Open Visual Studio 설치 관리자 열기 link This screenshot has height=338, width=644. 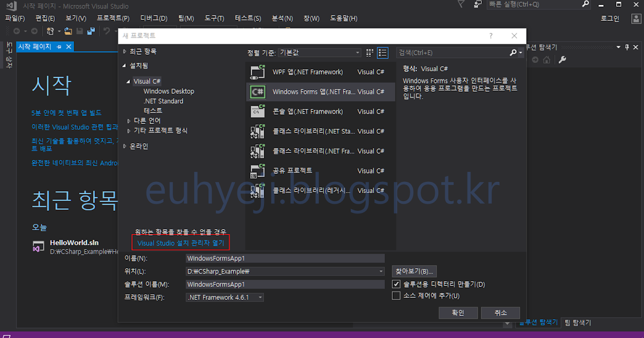click(x=180, y=243)
